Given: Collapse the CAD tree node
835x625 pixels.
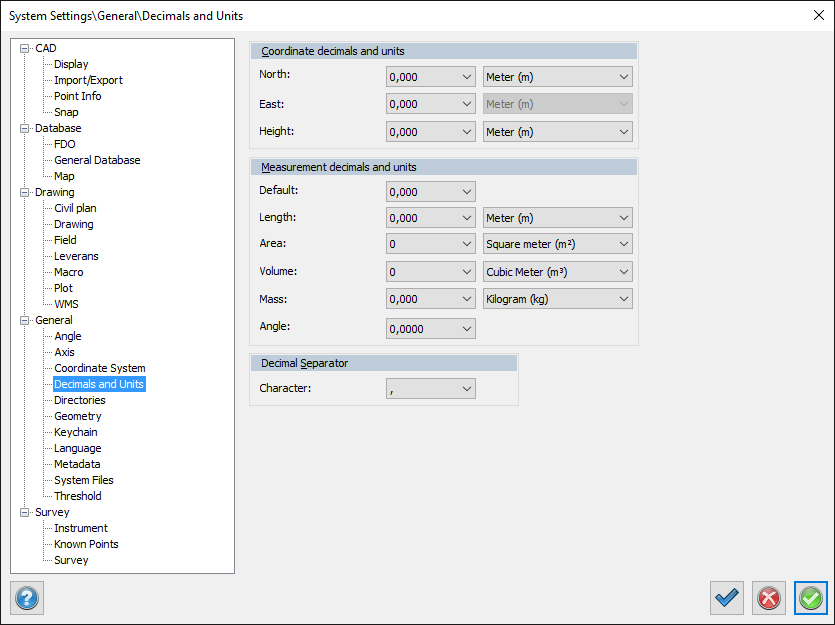Looking at the screenshot, I should (x=25, y=48).
